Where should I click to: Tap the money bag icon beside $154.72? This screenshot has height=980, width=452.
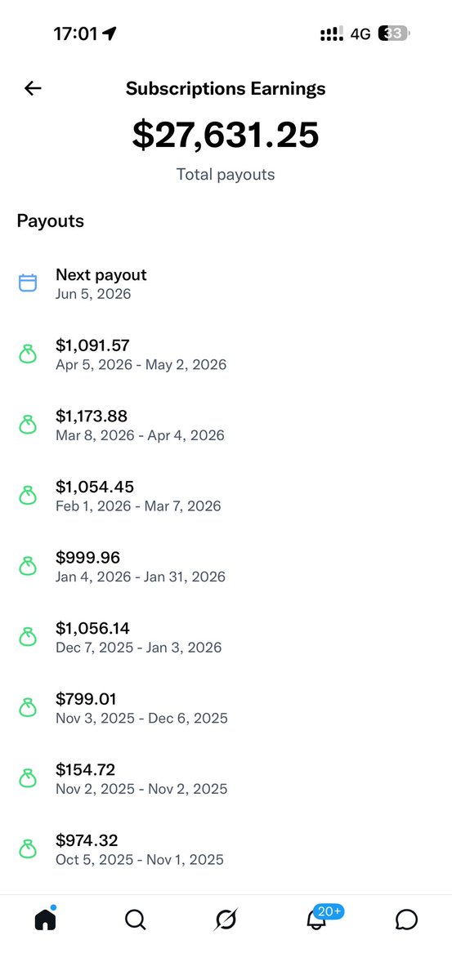click(28, 778)
